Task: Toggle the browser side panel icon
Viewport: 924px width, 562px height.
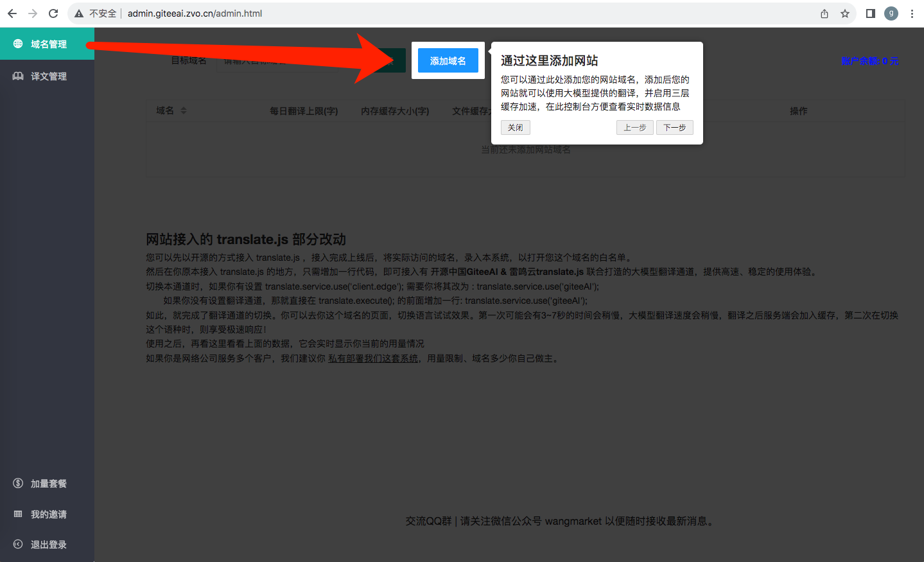Action: pos(871,13)
